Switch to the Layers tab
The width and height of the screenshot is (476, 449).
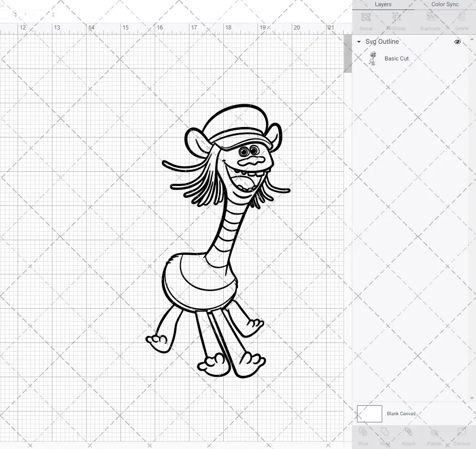[383, 4]
